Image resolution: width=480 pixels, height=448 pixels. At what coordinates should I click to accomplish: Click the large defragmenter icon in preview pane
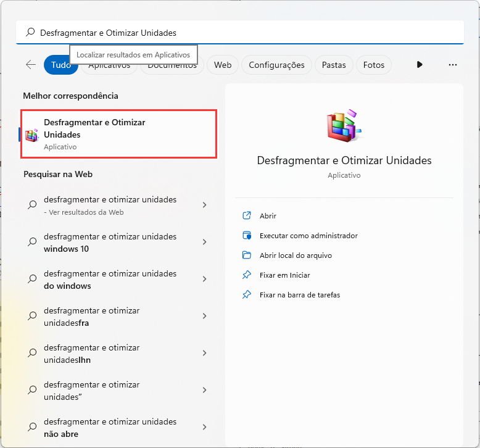point(344,125)
